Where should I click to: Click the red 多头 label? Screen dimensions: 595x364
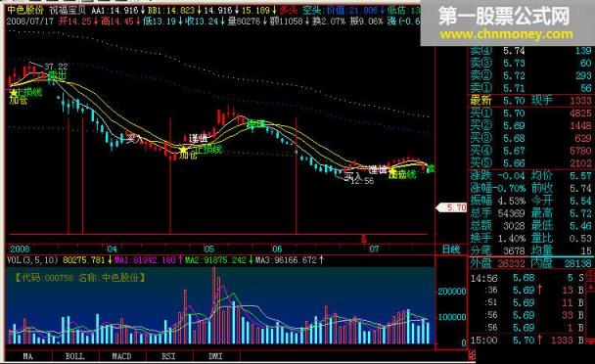[289, 10]
